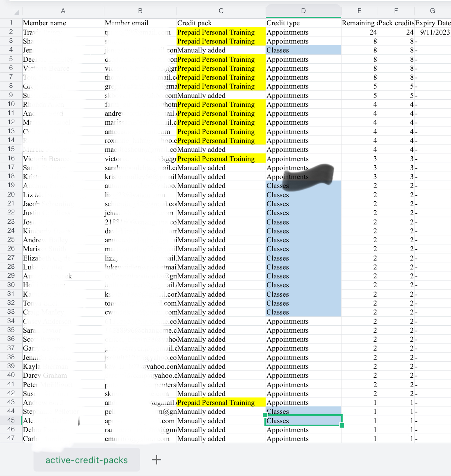Select the Expiry Date cell 9/11/2023

(x=432, y=32)
